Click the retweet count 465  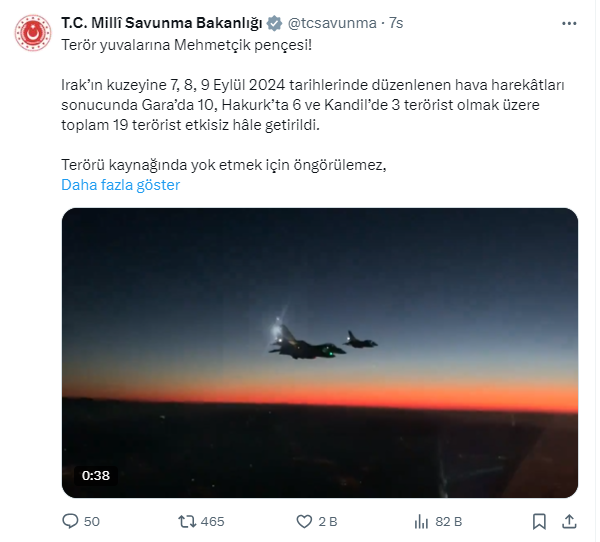(x=212, y=521)
